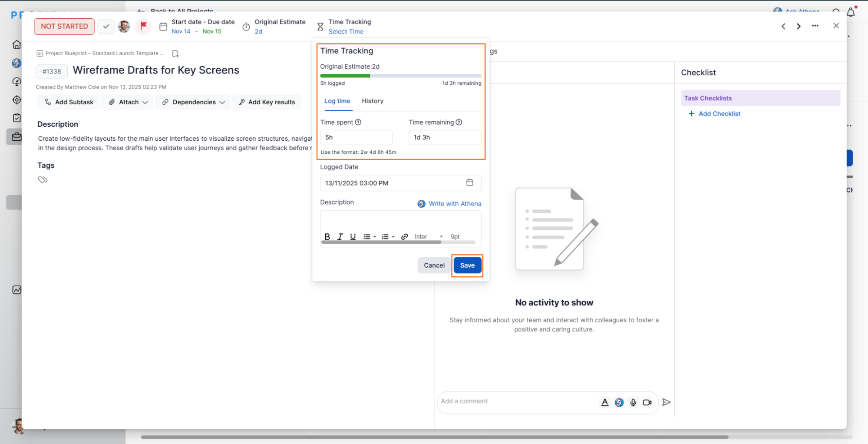Toggle italic formatting in description editor

[x=340, y=236]
